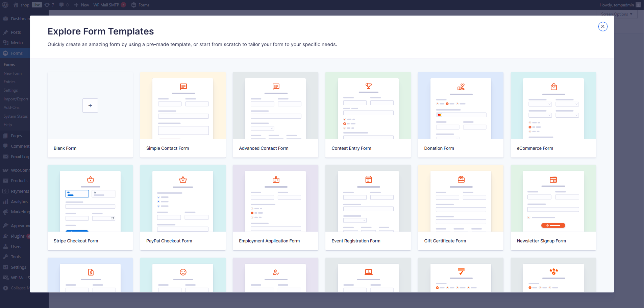The width and height of the screenshot is (644, 308).
Task: Go to New Form submenu link
Action: 13,73
